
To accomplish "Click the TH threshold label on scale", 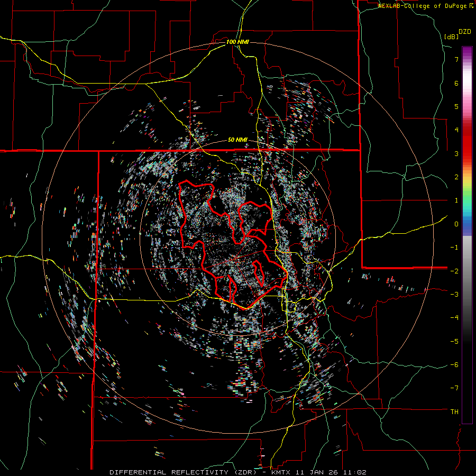I will 454,412.
